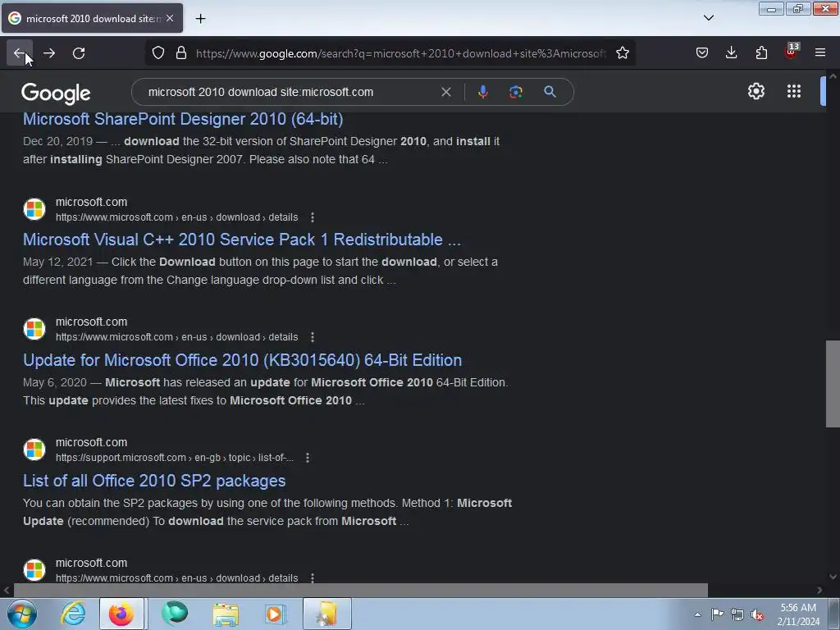Open Microsoft SharePoint Designer 2010 (64-bit) result
Viewport: 840px width, 630px height.
coord(183,119)
